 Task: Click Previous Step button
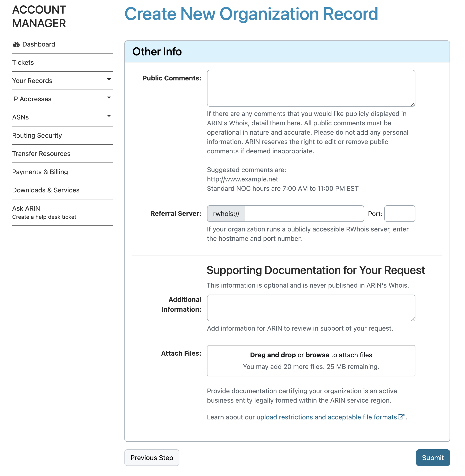pos(152,458)
